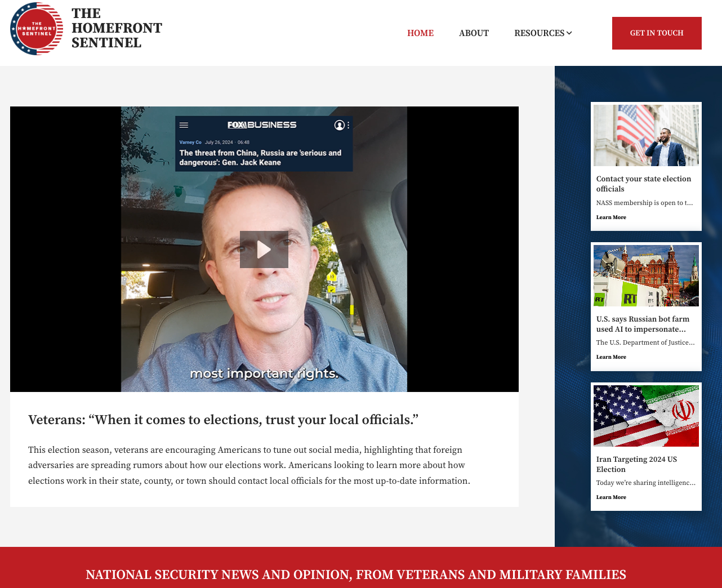
Task: Open the 'Contact your state election officials' headline
Action: click(644, 184)
